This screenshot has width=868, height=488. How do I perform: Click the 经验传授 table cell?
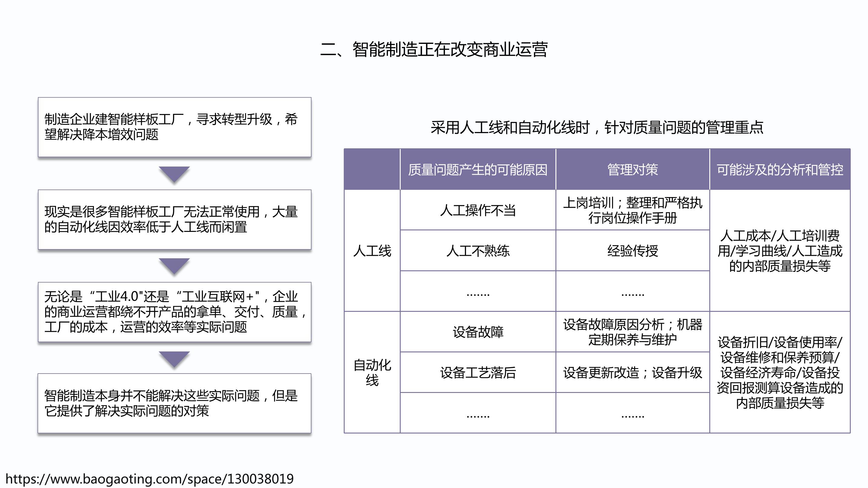(x=632, y=251)
